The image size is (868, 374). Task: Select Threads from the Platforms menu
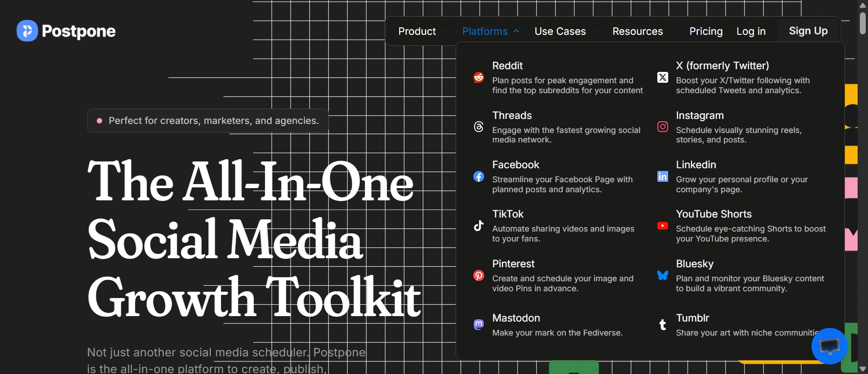point(512,115)
